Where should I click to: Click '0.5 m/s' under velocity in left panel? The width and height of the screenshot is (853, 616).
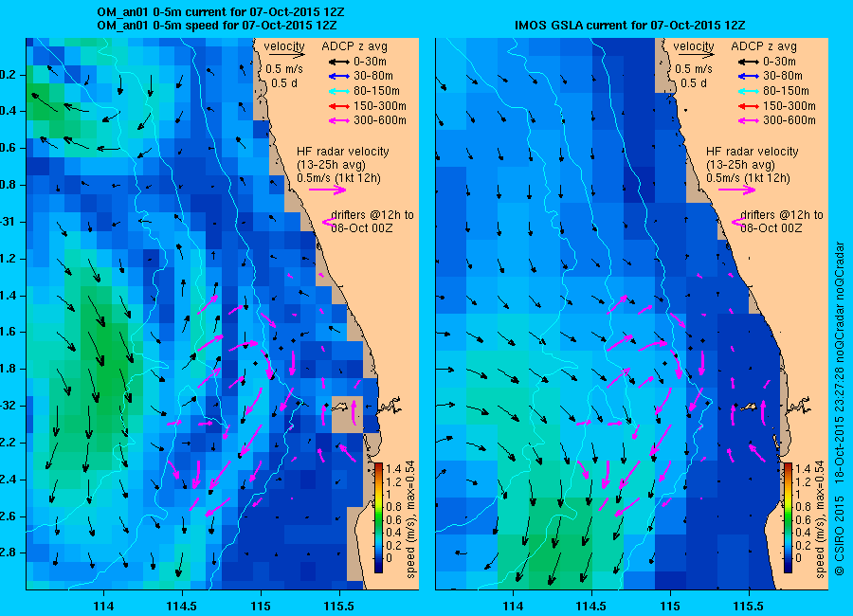click(284, 69)
